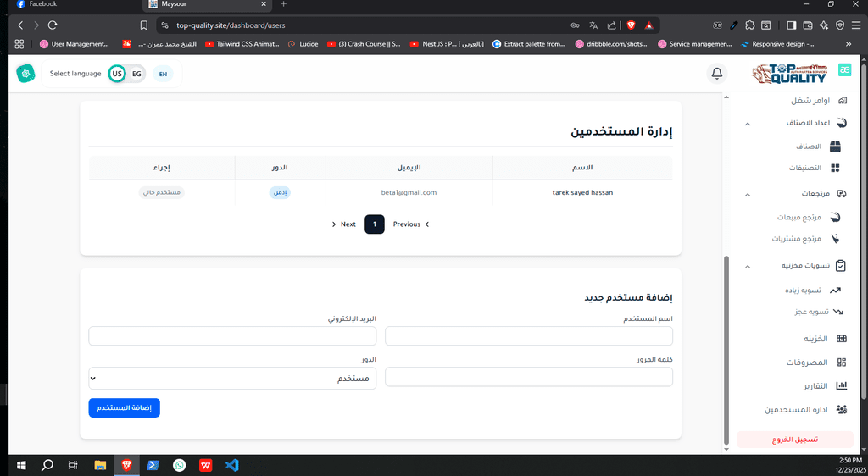Go to Previous page in pagination
The image size is (868, 476).
point(411,224)
